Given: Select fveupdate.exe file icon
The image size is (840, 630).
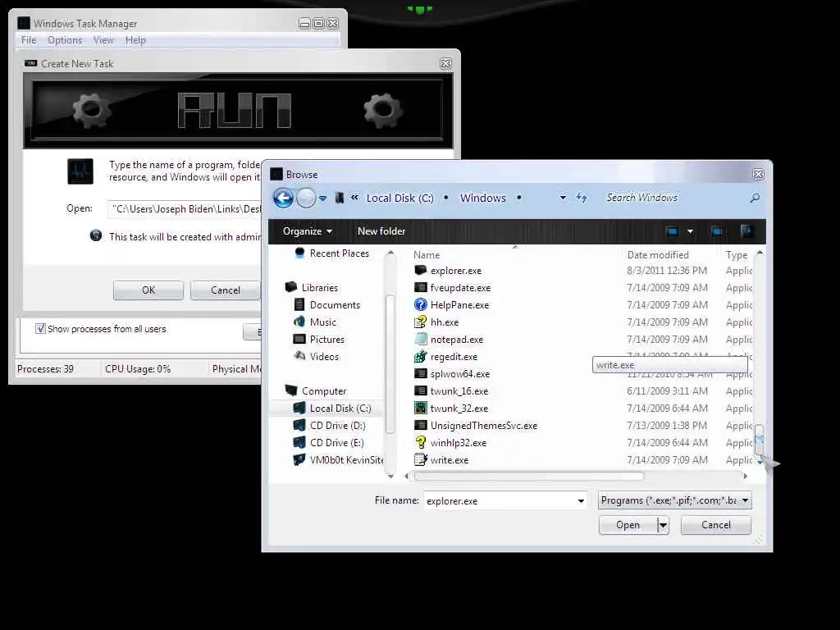Looking at the screenshot, I should (x=421, y=288).
